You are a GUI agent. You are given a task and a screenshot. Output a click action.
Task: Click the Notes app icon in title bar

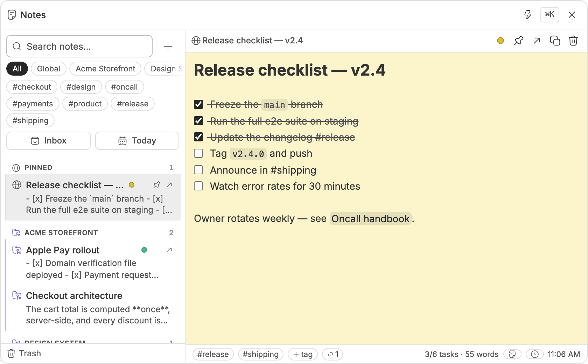coord(12,15)
